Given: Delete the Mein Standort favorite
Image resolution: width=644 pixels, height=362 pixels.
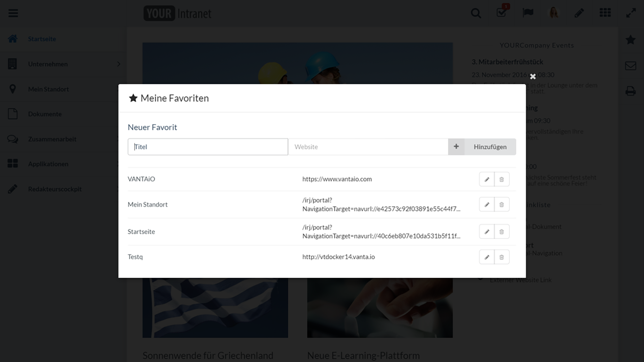Looking at the screenshot, I should pyautogui.click(x=502, y=204).
